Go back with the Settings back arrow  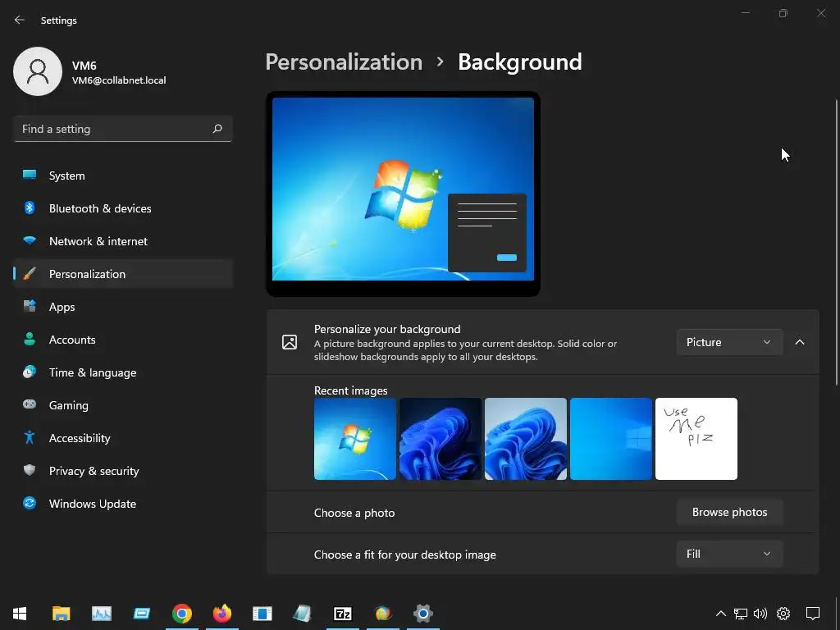(20, 20)
